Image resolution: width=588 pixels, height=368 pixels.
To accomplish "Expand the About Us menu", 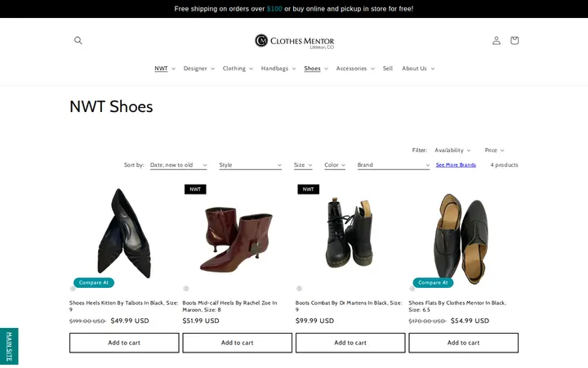I will pyautogui.click(x=418, y=69).
